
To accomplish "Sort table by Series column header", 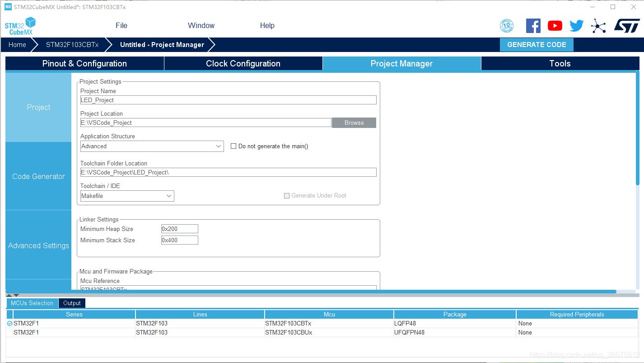I will [x=74, y=314].
